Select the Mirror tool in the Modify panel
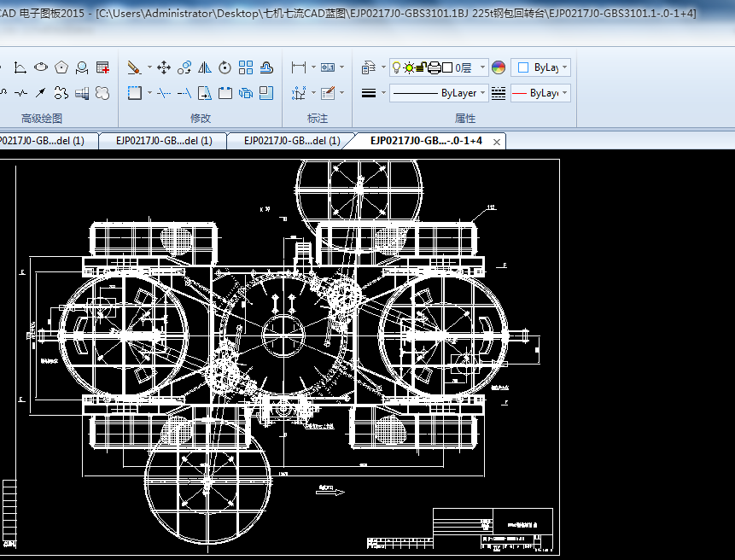Viewport: 735px width, 560px height. tap(205, 67)
